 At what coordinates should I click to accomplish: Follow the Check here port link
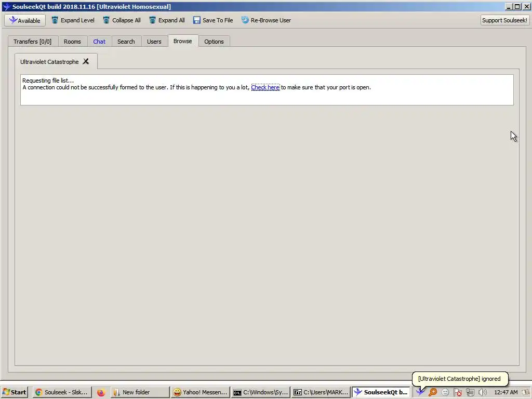click(x=265, y=87)
